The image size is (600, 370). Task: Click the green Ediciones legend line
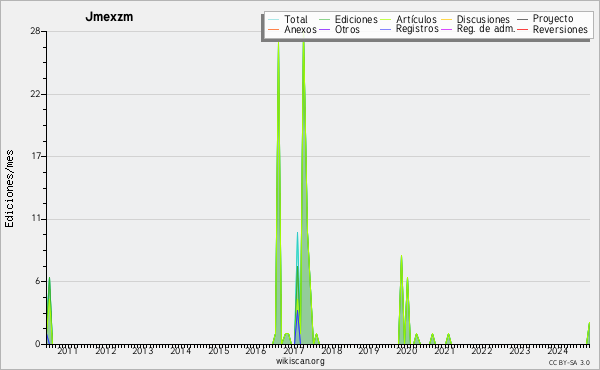tap(324, 19)
